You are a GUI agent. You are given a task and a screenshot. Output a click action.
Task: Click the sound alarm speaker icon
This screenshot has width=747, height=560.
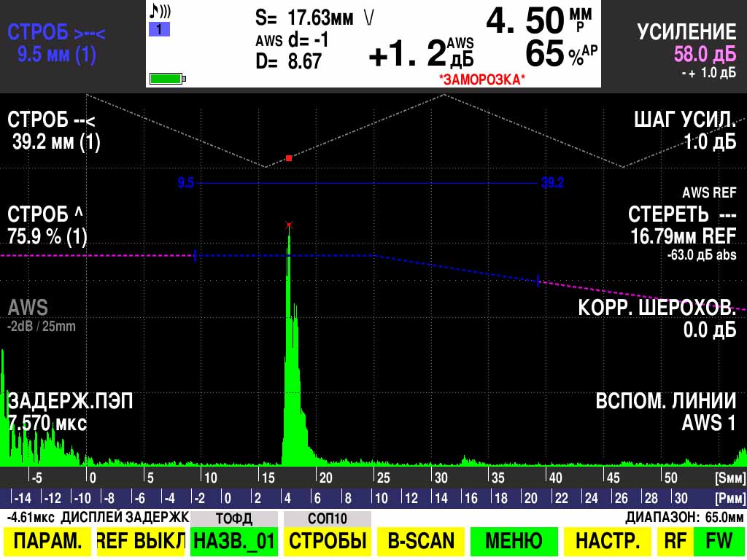click(x=160, y=12)
